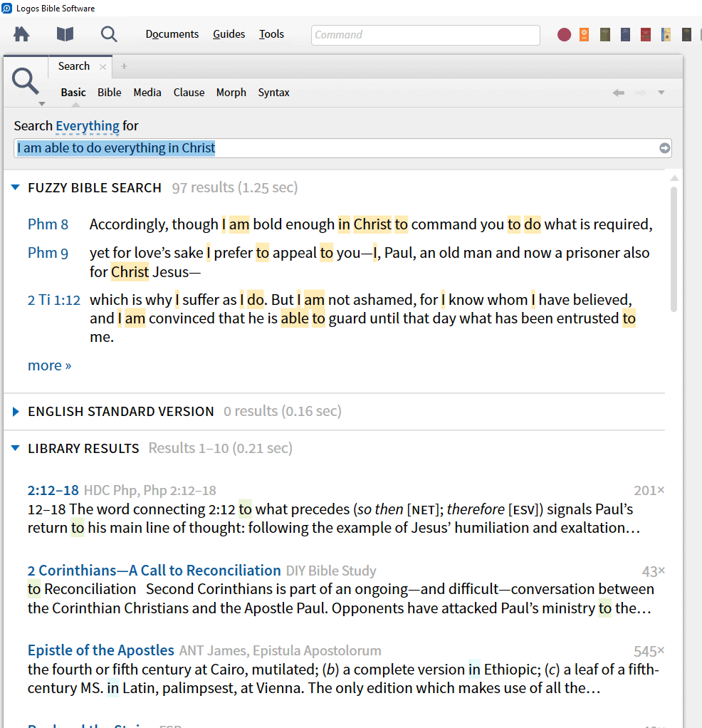
Task: Click the ENGLISH STANDARD VERSION heading
Action: pyautogui.click(x=120, y=411)
